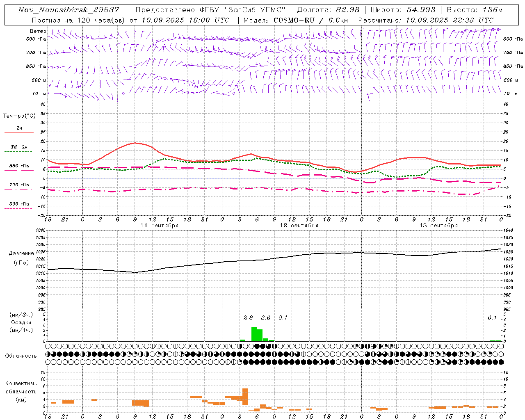
Task: Click the 11 сентября date label
Action: [x=160, y=226]
